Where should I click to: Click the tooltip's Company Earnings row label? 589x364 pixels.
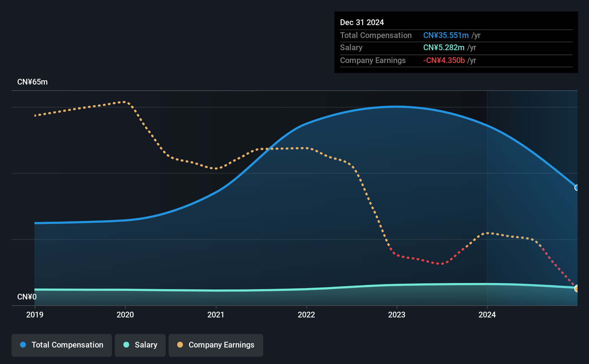[373, 61]
